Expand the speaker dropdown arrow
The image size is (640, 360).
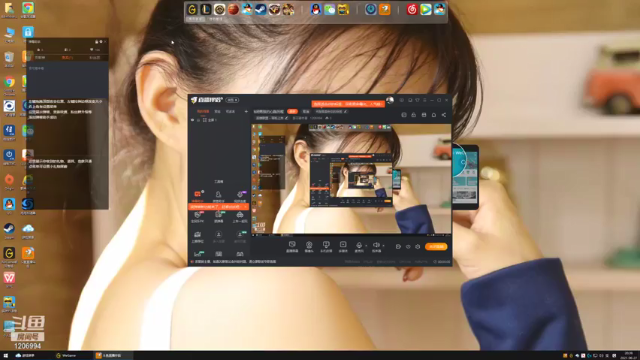[383, 246]
